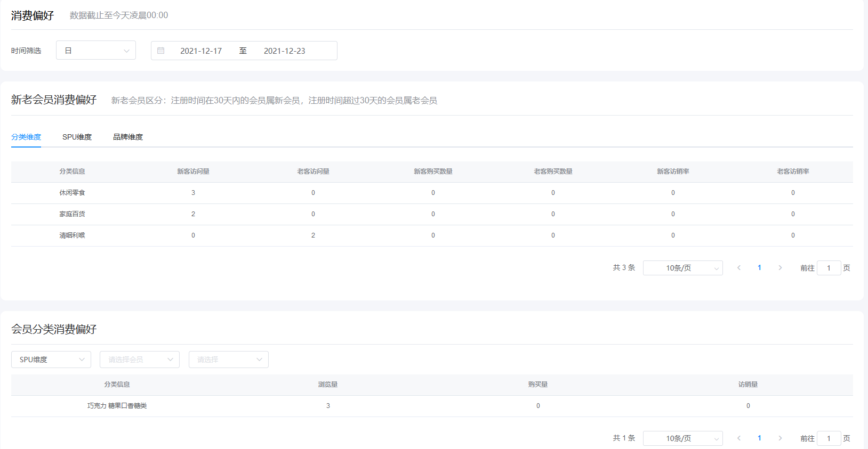Click end date 2021-12-23 field
The image size is (868, 449).
(x=285, y=51)
